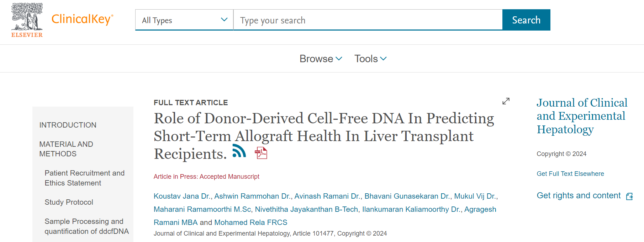This screenshot has width=644, height=242.
Task: Open the RSS feed icon
Action: tap(239, 151)
